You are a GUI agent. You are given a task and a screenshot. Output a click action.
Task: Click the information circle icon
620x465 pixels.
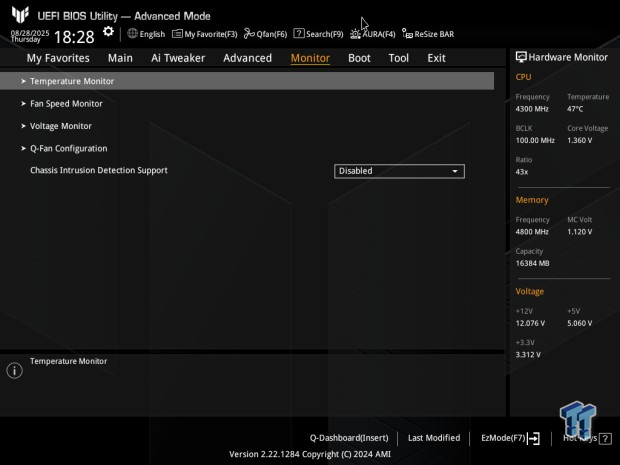pyautogui.click(x=15, y=370)
